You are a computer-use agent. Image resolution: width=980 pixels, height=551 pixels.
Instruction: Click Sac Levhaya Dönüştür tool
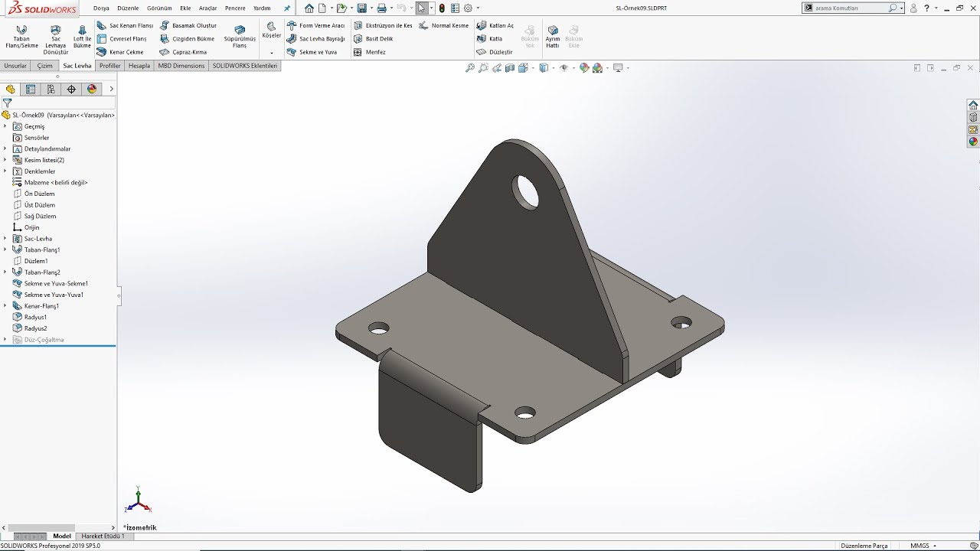tap(55, 40)
